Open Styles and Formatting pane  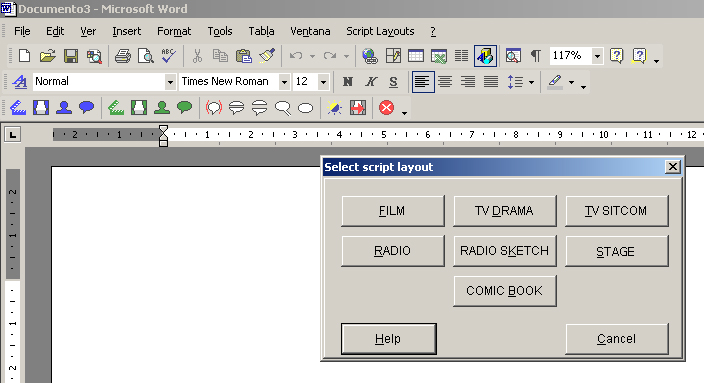[x=19, y=82]
